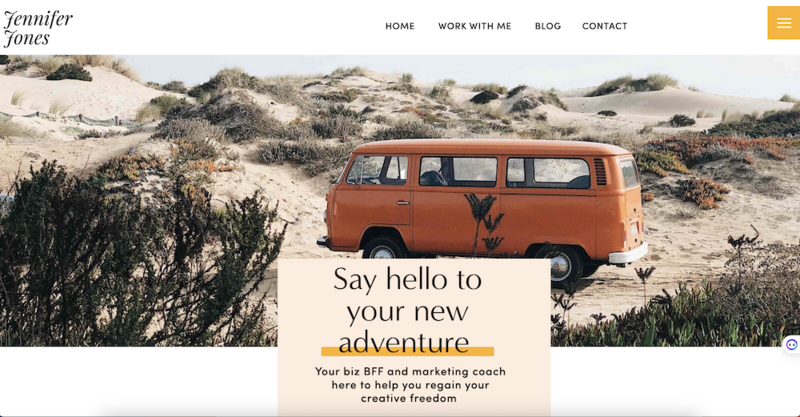Open the yellow hamburger menu
The width and height of the screenshot is (800, 417).
(x=784, y=23)
